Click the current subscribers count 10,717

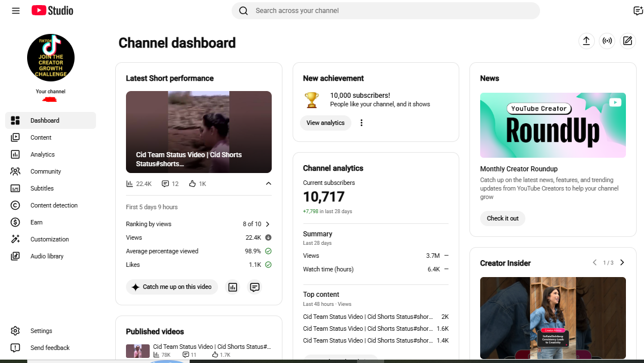pos(324,197)
